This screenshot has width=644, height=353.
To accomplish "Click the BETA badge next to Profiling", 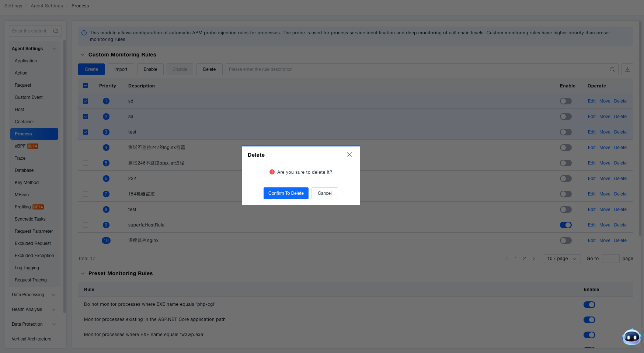I will (x=38, y=207).
